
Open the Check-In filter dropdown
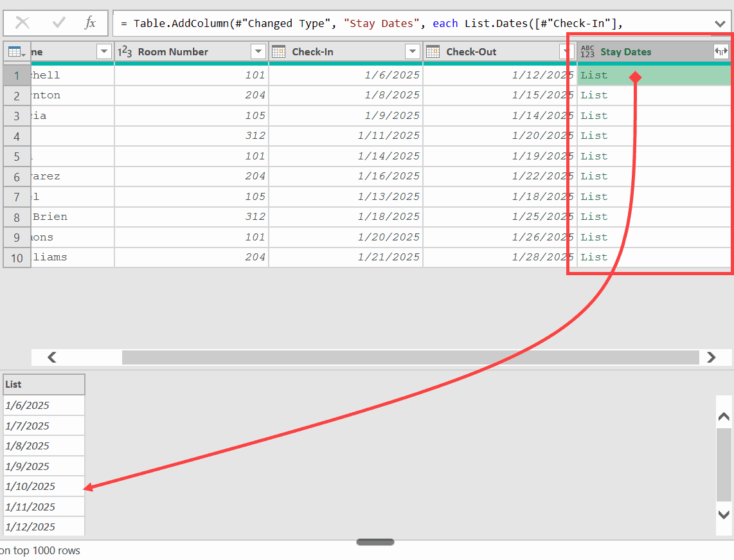click(412, 52)
